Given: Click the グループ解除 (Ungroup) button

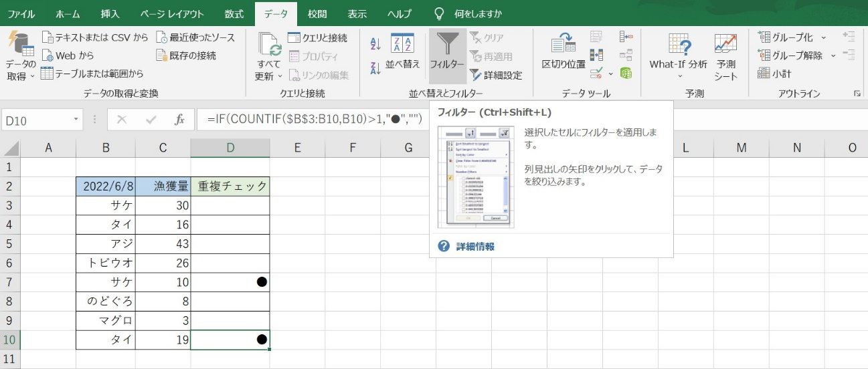Looking at the screenshot, I should tap(792, 55).
